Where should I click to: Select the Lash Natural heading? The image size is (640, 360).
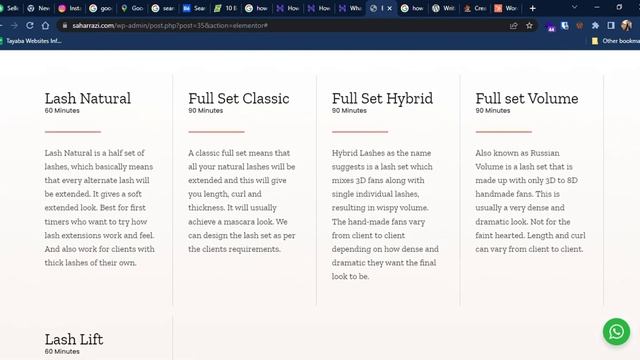[x=88, y=98]
